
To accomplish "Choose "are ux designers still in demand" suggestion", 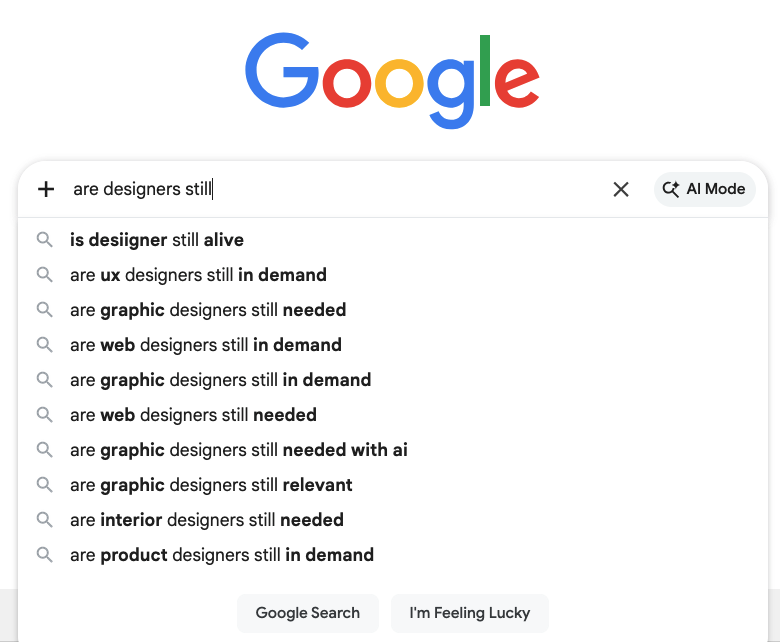I will 198,275.
